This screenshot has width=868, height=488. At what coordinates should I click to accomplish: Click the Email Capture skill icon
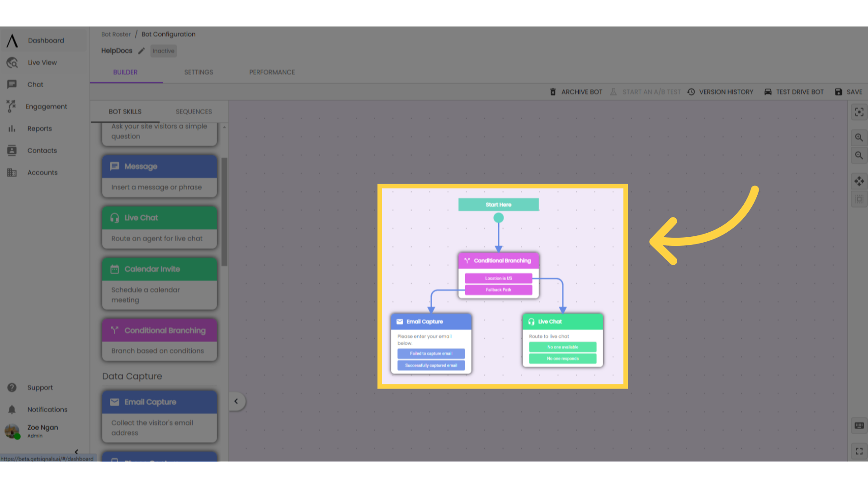pos(114,402)
